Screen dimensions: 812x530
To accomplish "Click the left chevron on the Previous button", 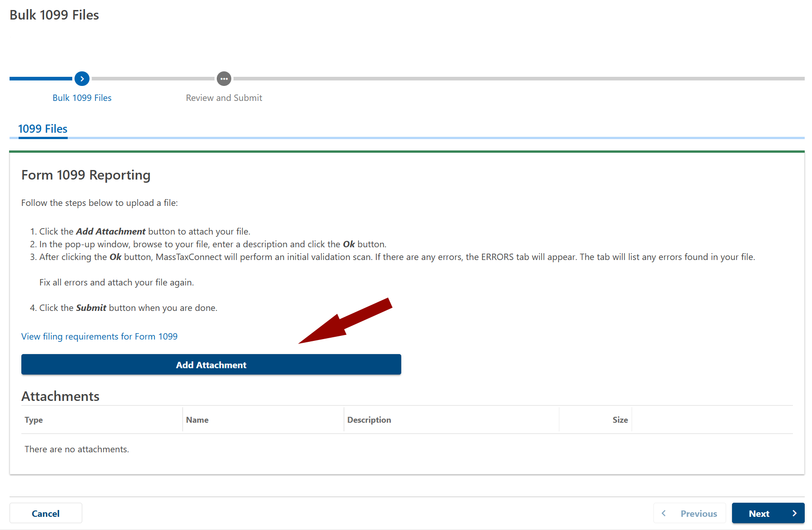I will (664, 513).
